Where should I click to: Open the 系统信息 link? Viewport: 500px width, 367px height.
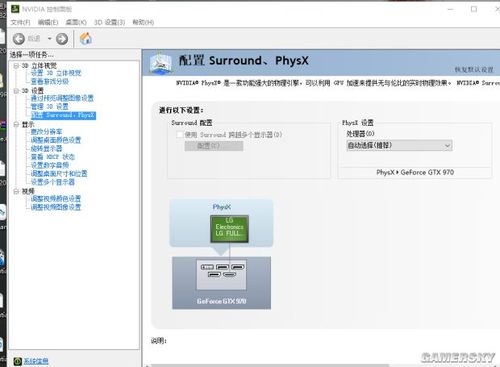[36, 361]
